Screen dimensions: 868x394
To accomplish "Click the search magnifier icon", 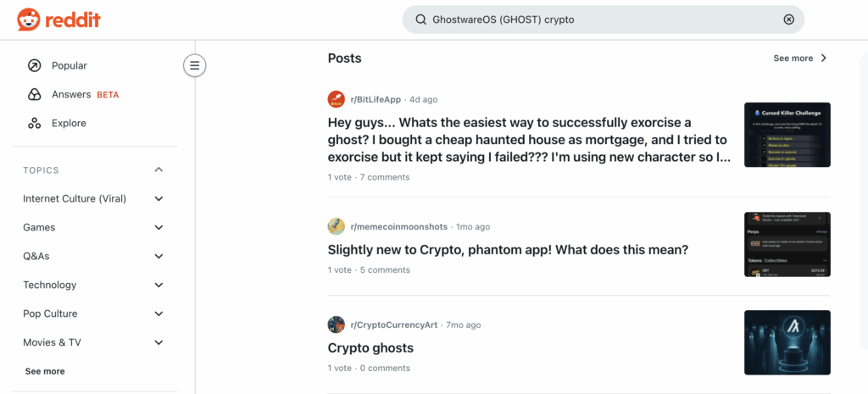I will (x=420, y=19).
